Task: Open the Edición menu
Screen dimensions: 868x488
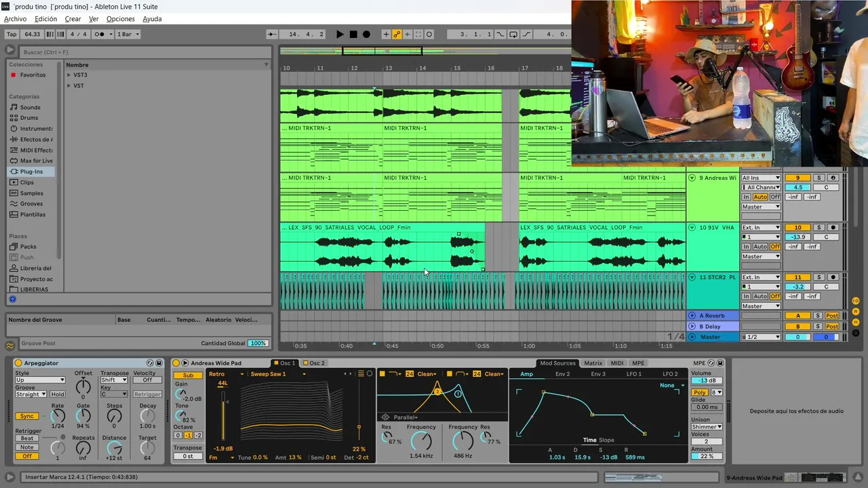Action: coord(45,19)
